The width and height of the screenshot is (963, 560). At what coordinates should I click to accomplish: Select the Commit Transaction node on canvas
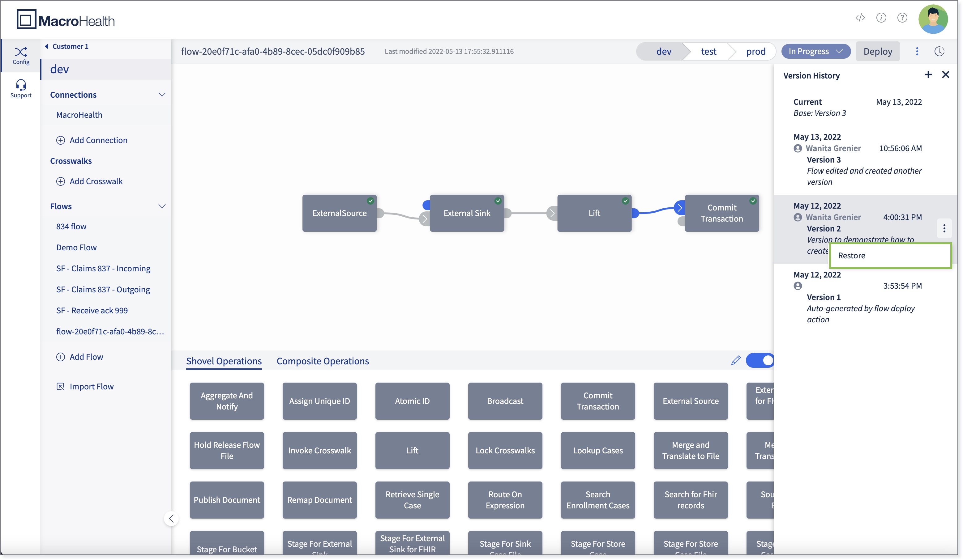coord(722,213)
